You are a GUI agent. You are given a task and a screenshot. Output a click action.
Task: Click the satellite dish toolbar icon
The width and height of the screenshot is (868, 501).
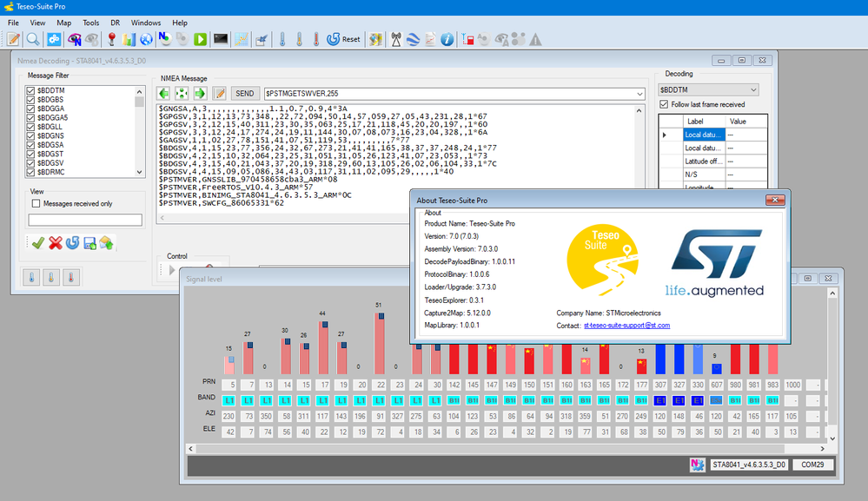(x=262, y=39)
